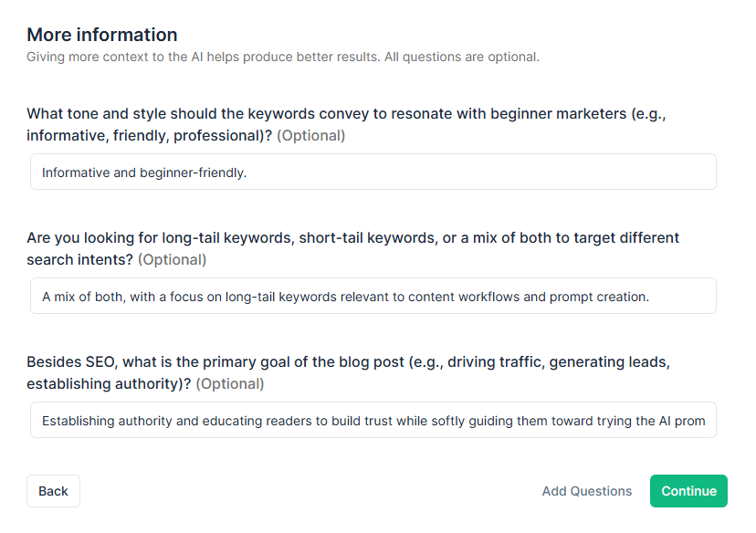Click the green Continue button
The width and height of the screenshot is (756, 533).
click(688, 491)
